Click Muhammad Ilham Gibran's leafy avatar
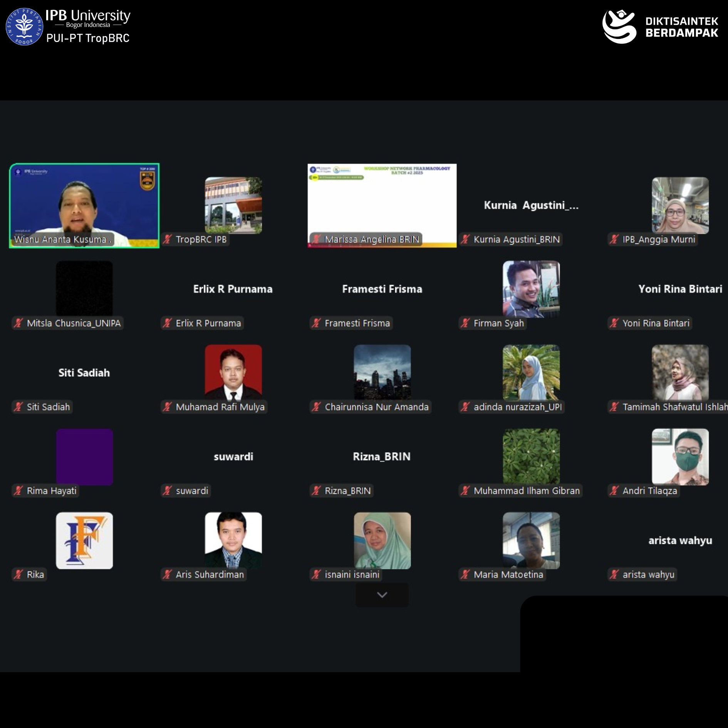This screenshot has height=728, width=728. point(531,456)
